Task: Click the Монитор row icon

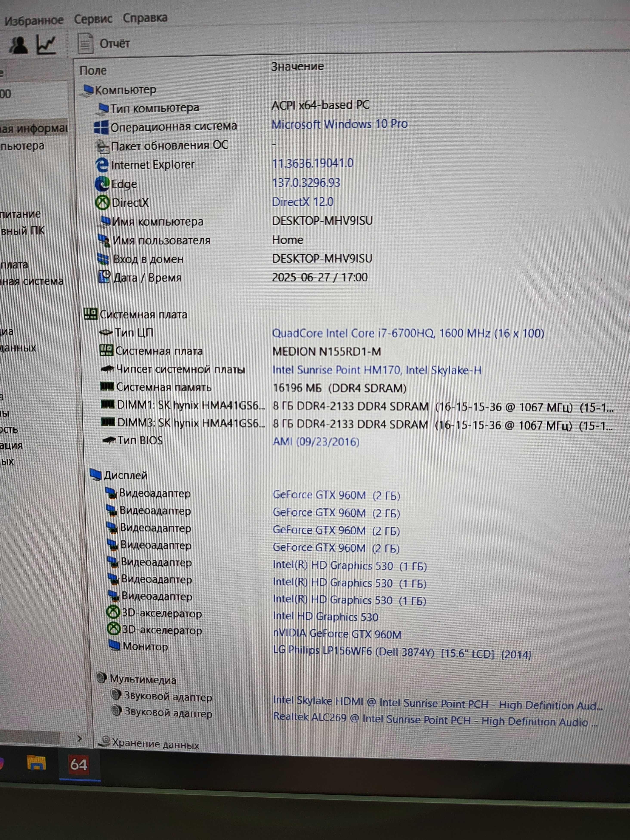Action: pos(114,645)
